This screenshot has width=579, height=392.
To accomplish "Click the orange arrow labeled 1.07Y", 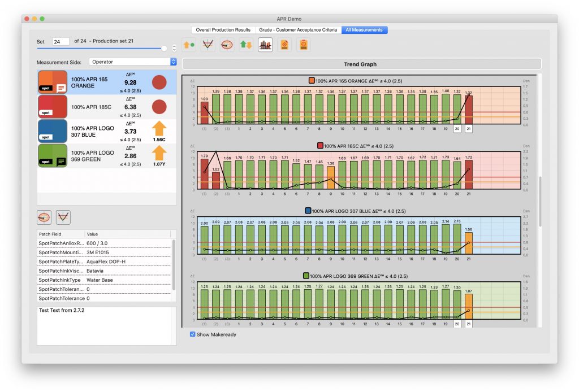I will click(159, 154).
